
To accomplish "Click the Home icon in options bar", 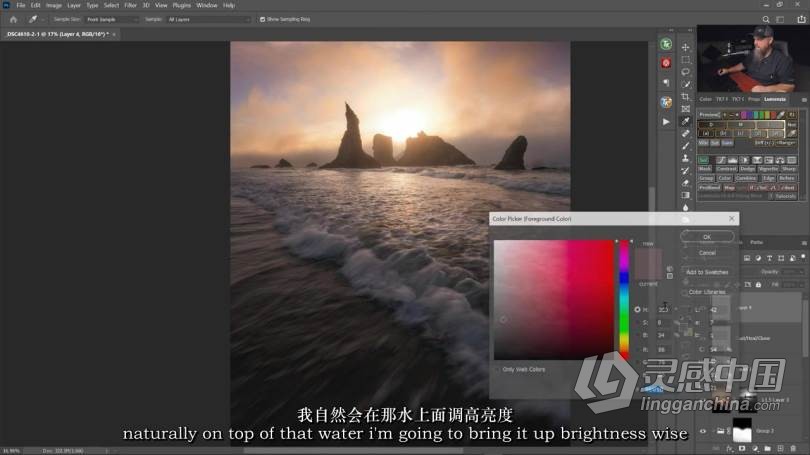I will tap(13, 19).
